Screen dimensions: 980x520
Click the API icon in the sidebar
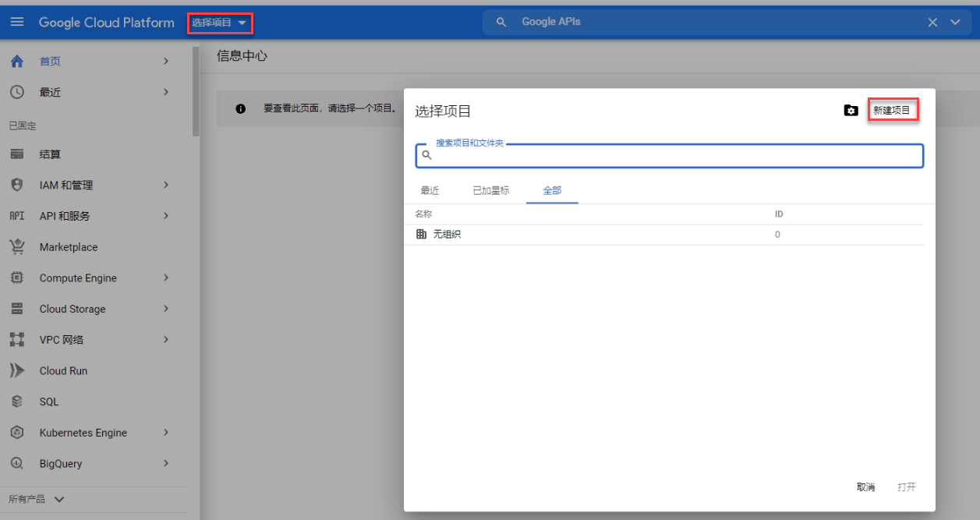tap(17, 216)
